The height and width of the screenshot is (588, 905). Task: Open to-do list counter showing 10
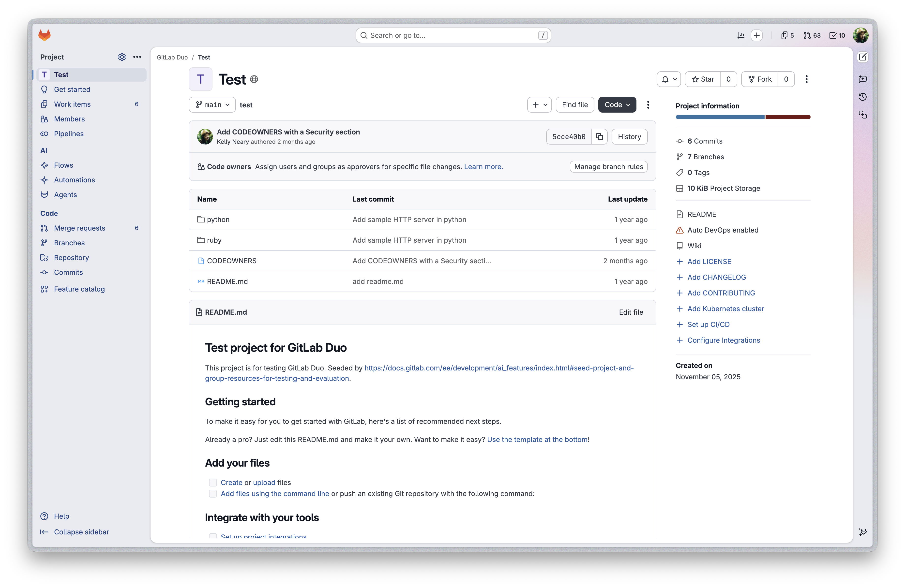tap(837, 35)
